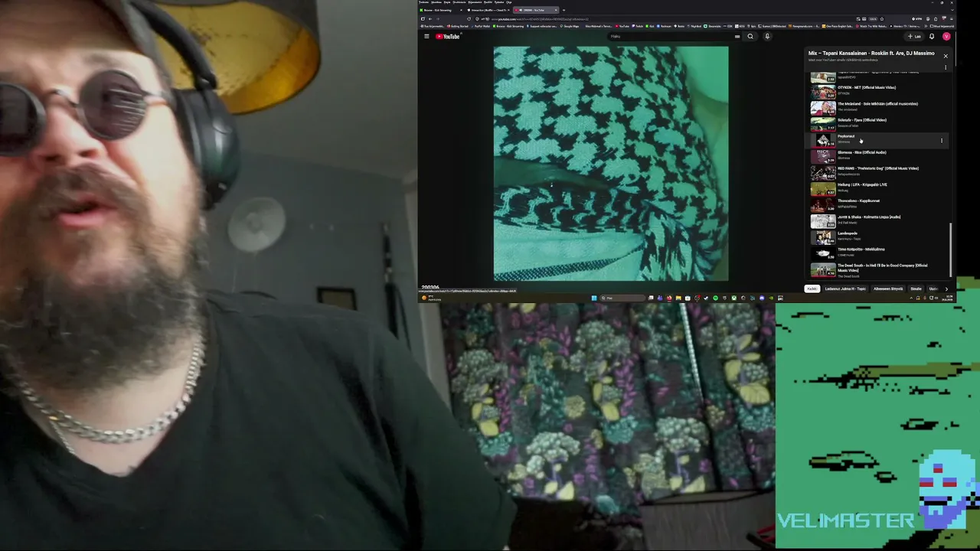Switch to the 200306 - YouTube browser tab
This screenshot has height=551, width=980.
536,10
